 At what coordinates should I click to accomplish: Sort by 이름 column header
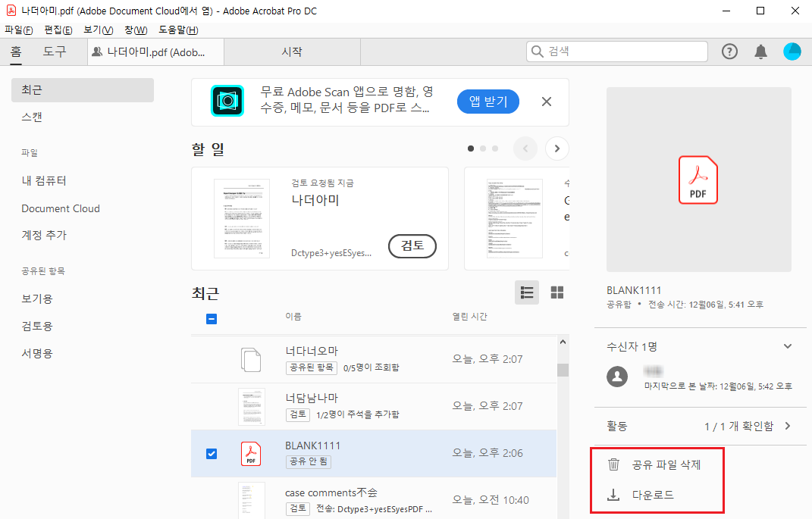(293, 316)
